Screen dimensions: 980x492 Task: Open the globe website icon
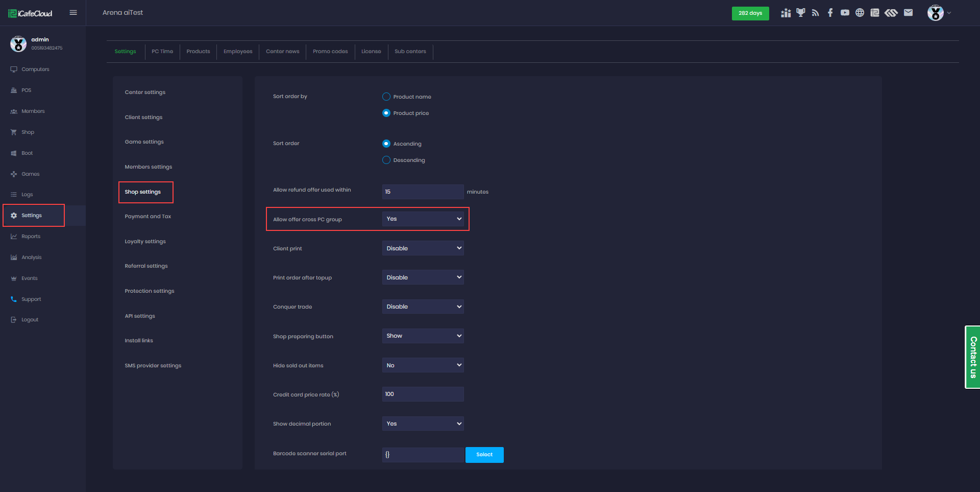coord(860,13)
